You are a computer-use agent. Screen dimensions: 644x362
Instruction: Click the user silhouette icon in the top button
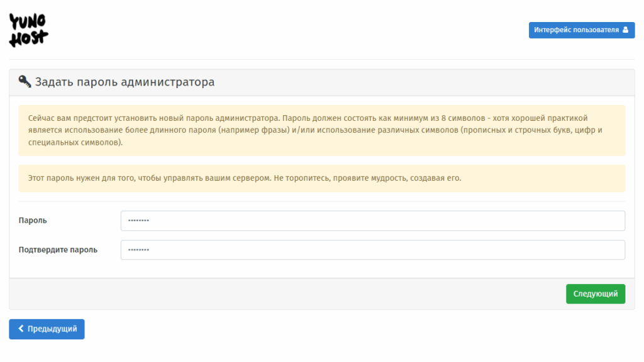tap(626, 30)
